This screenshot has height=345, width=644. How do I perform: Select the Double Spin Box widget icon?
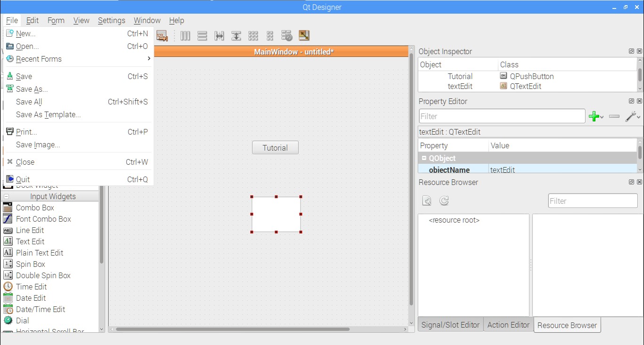click(8, 275)
